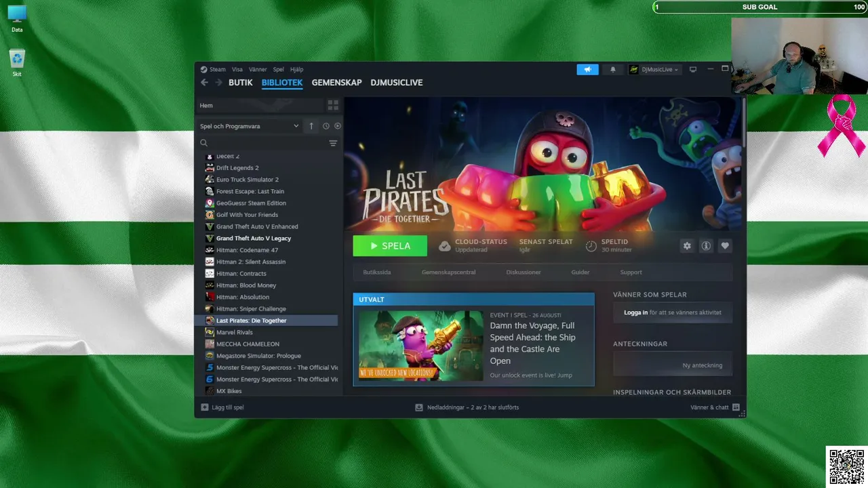Show game info for Last Pirates
Image resolution: width=868 pixels, height=488 pixels.
[x=706, y=246]
